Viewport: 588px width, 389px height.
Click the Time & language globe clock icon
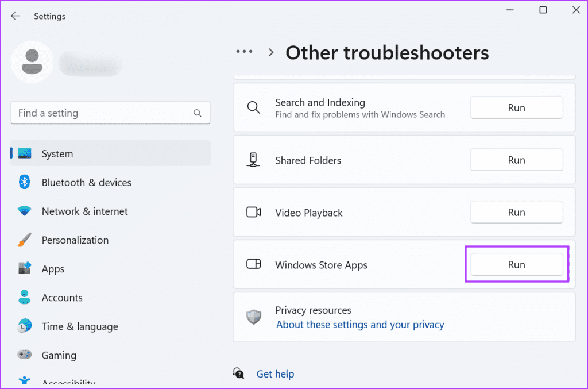24,326
